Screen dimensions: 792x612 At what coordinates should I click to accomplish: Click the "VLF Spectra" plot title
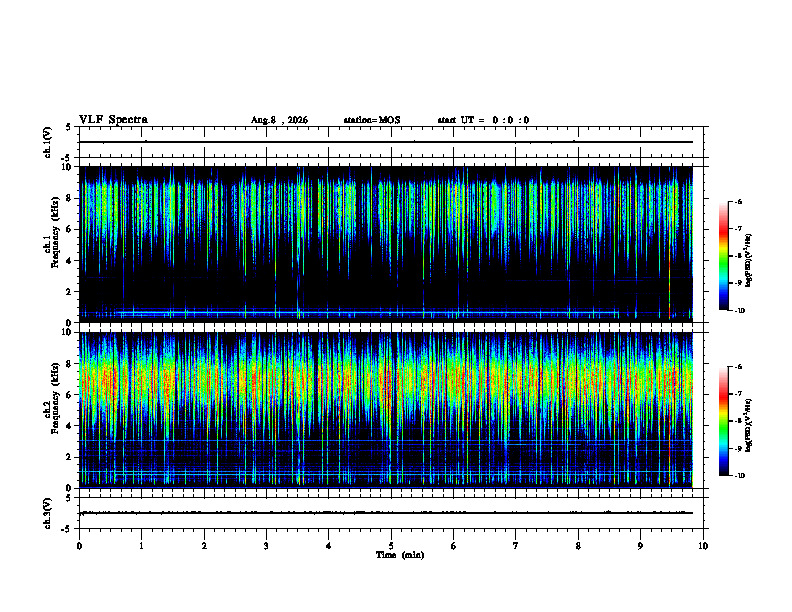(114, 120)
